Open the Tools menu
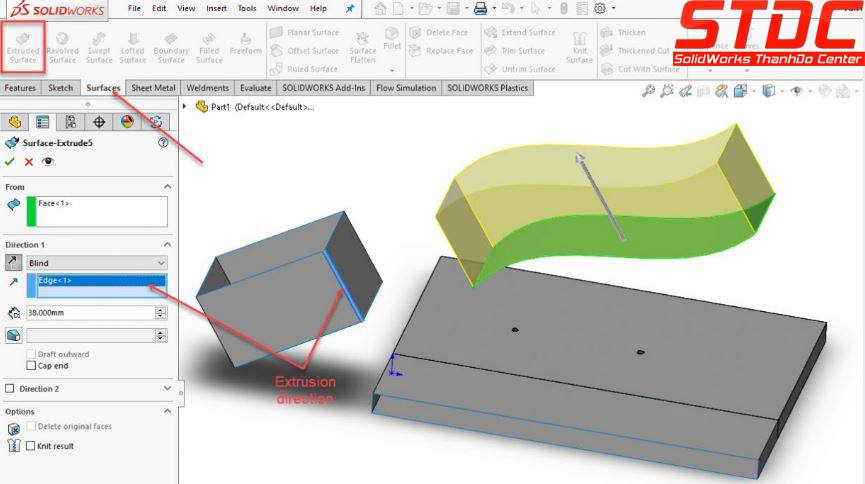The image size is (865, 484). [x=247, y=8]
